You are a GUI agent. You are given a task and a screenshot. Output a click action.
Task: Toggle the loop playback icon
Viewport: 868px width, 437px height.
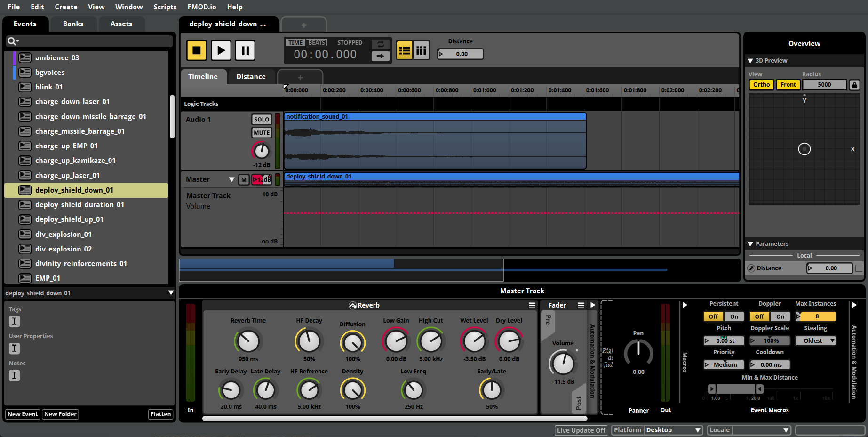click(x=380, y=44)
